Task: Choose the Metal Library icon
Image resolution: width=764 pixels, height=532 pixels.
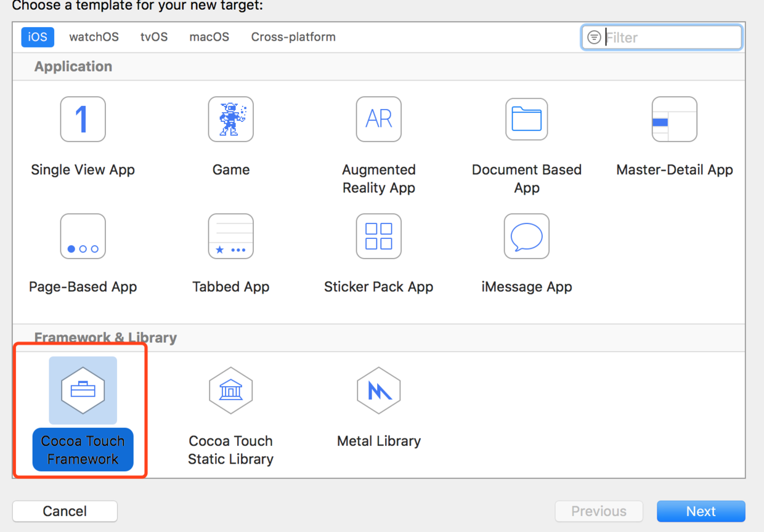Action: pos(379,390)
